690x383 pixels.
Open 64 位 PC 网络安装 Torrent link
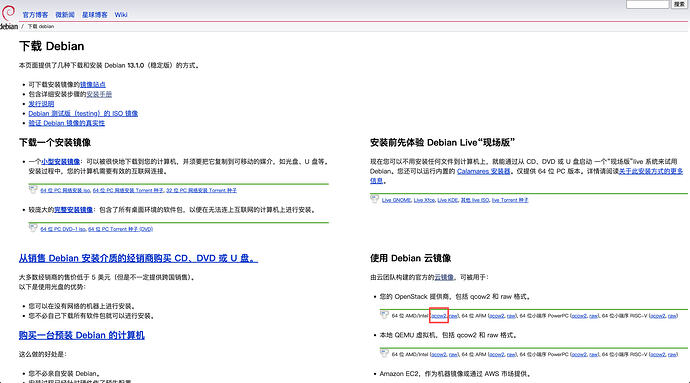click(128, 191)
